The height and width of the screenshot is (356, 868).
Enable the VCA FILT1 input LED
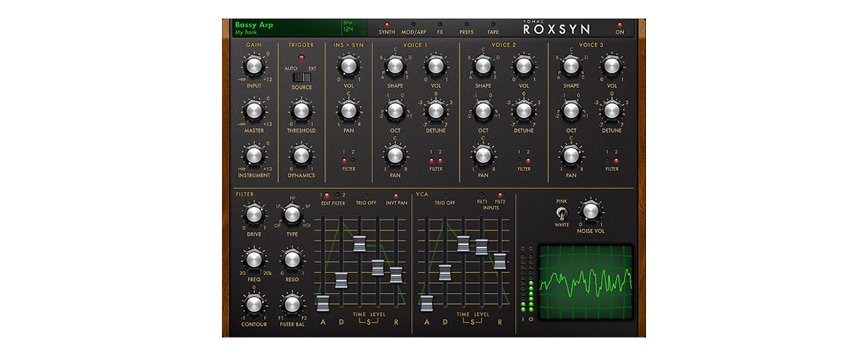click(x=481, y=196)
